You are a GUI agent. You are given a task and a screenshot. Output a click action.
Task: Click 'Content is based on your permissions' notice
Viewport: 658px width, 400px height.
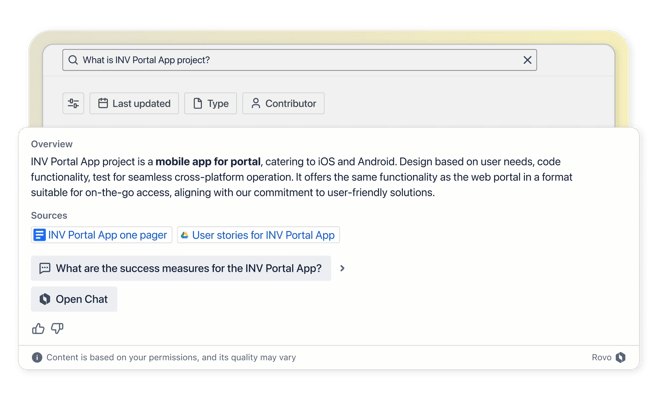point(171,357)
